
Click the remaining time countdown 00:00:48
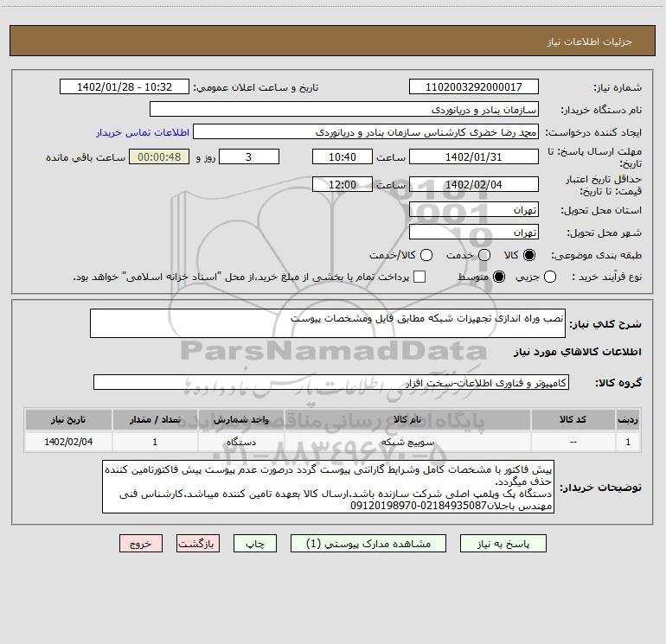[159, 156]
